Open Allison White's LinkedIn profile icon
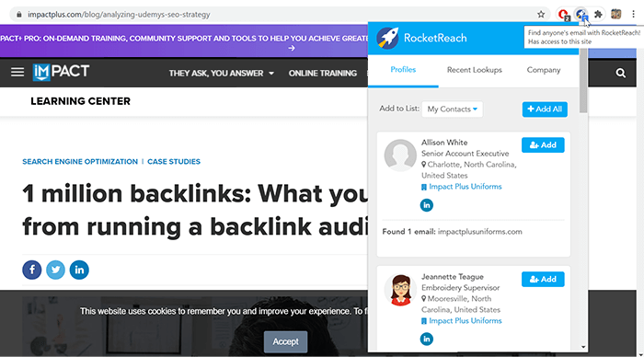 pos(426,205)
